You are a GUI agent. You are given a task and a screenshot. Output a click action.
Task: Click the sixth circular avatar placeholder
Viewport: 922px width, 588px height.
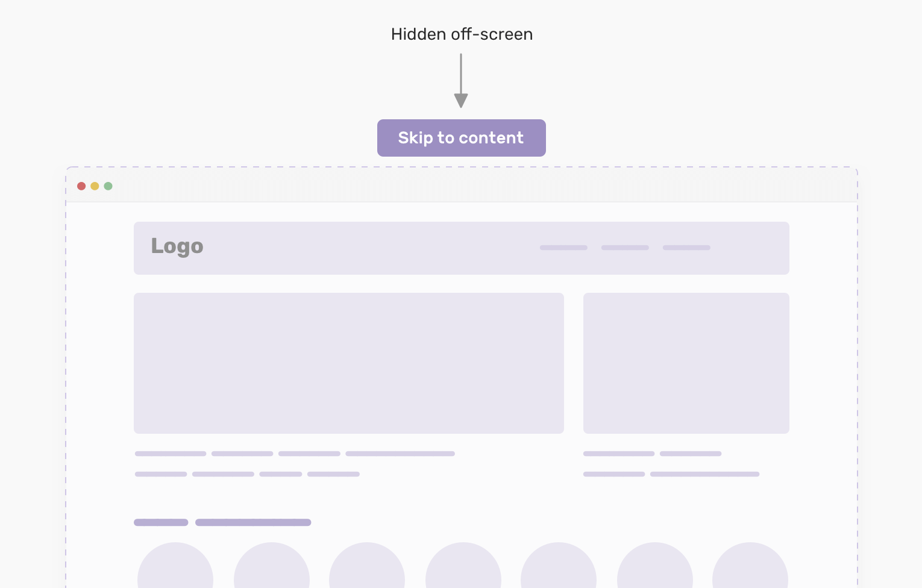tap(655, 565)
